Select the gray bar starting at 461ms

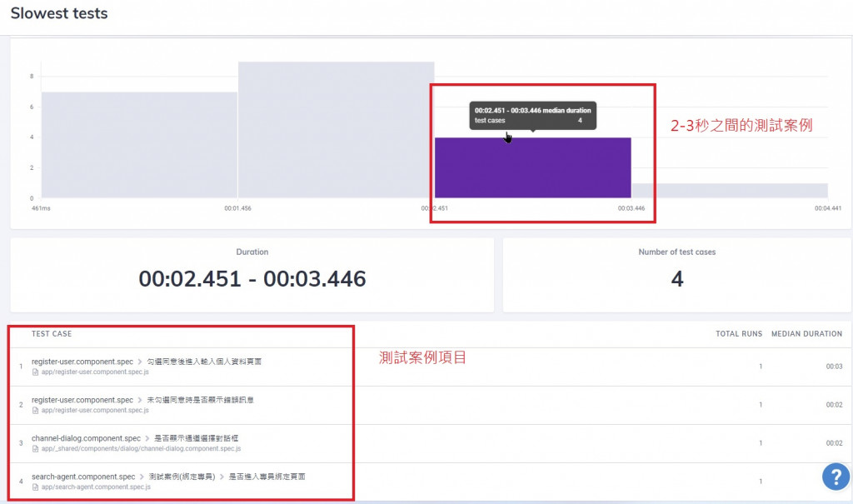(139, 145)
